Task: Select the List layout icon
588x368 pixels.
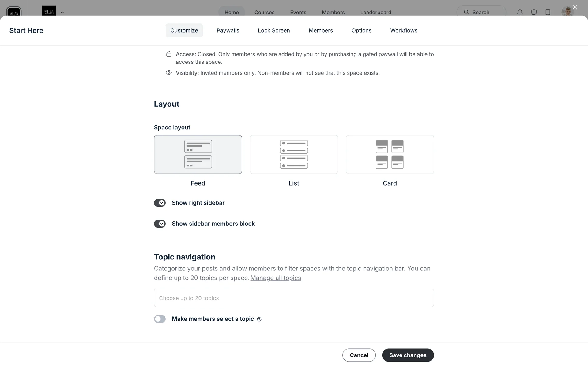Action: coord(294,154)
